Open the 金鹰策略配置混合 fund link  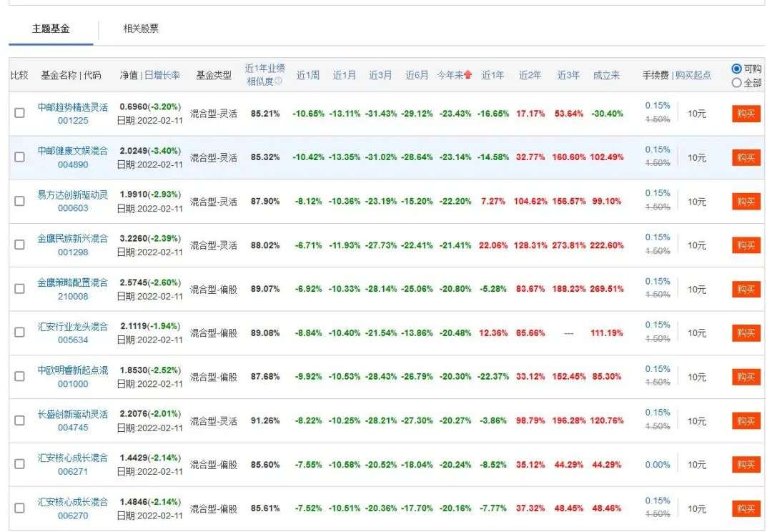pyautogui.click(x=73, y=282)
